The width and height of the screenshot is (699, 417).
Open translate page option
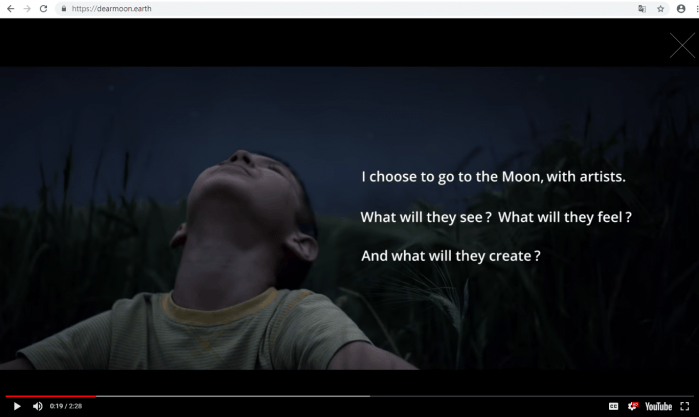[x=642, y=8]
